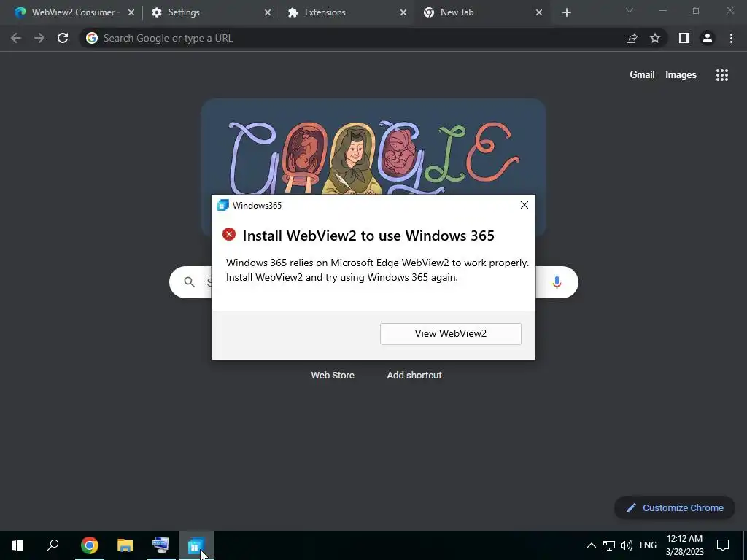Start voice search with microphone
This screenshot has height=560, width=747.
[557, 282]
